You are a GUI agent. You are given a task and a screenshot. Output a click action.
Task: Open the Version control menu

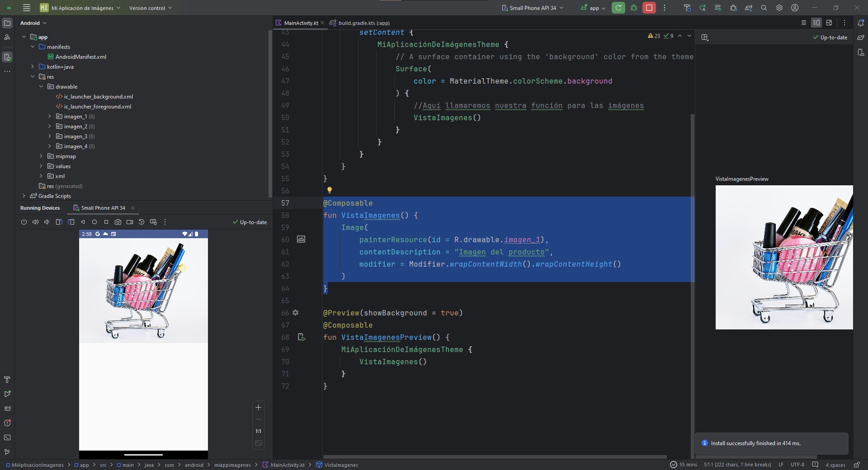point(150,8)
